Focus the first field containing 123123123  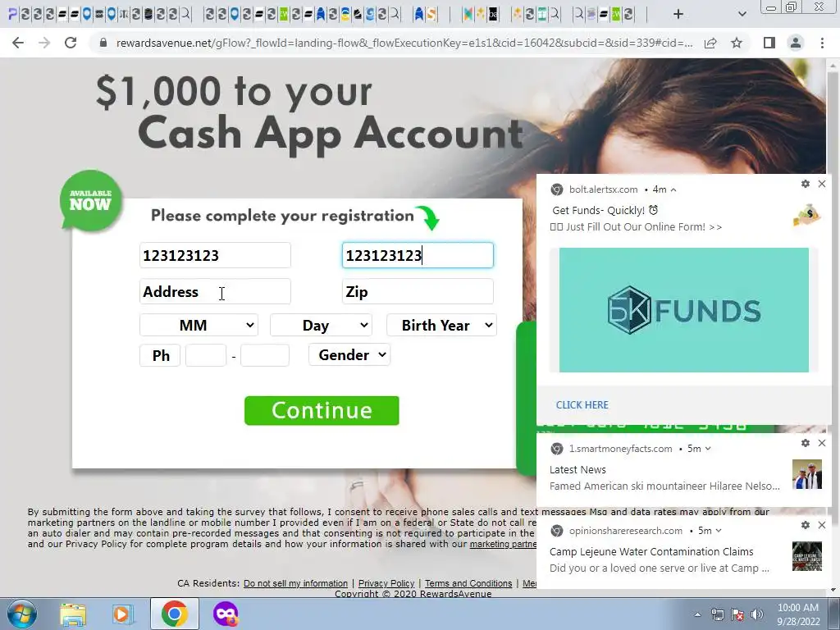click(x=215, y=256)
